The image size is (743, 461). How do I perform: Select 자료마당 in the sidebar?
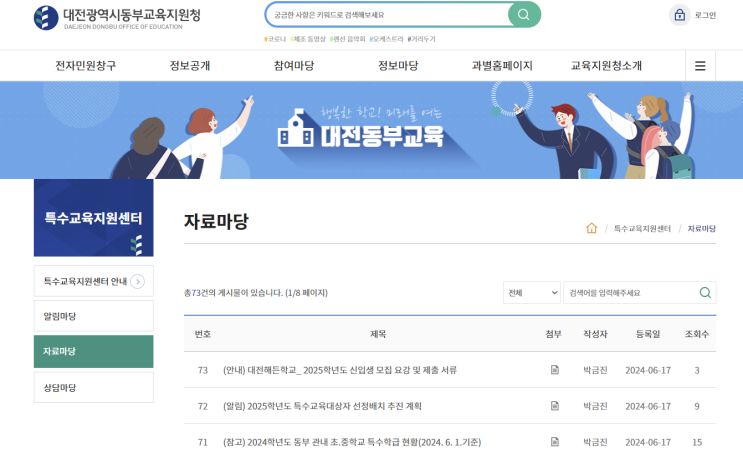(93, 351)
